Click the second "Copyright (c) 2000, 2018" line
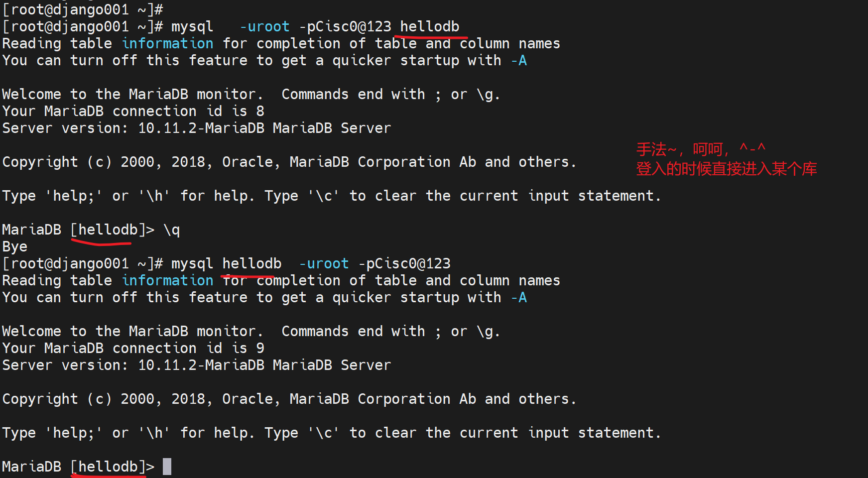The image size is (868, 478). 289,399
